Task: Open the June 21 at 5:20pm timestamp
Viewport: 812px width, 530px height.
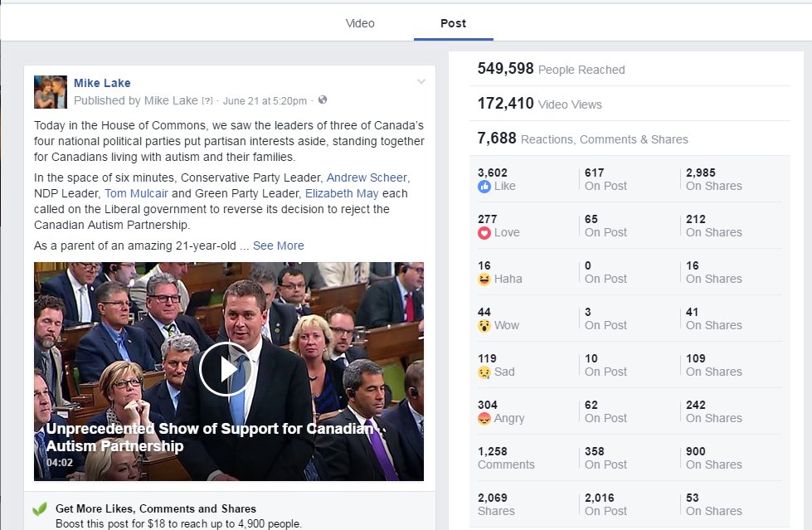Action: click(x=265, y=101)
